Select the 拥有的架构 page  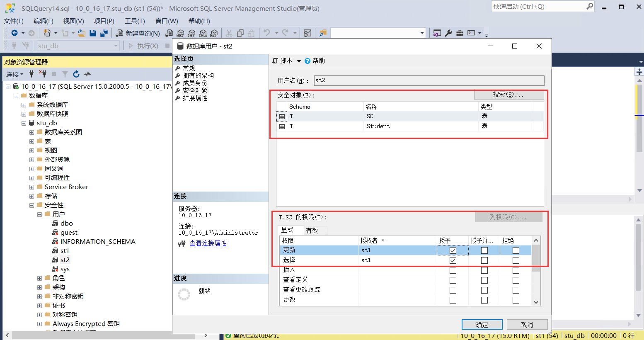click(199, 75)
